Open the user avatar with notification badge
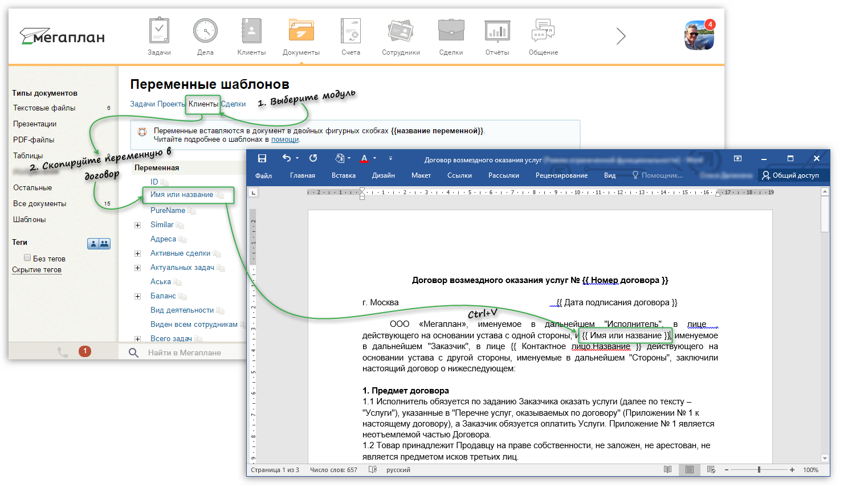This screenshot has width=864, height=504. (699, 35)
